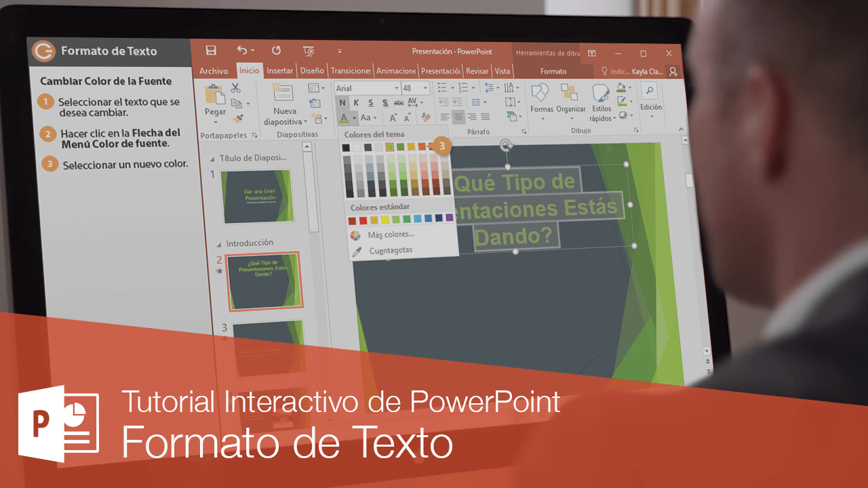Collapse the Introducción section

coord(219,244)
